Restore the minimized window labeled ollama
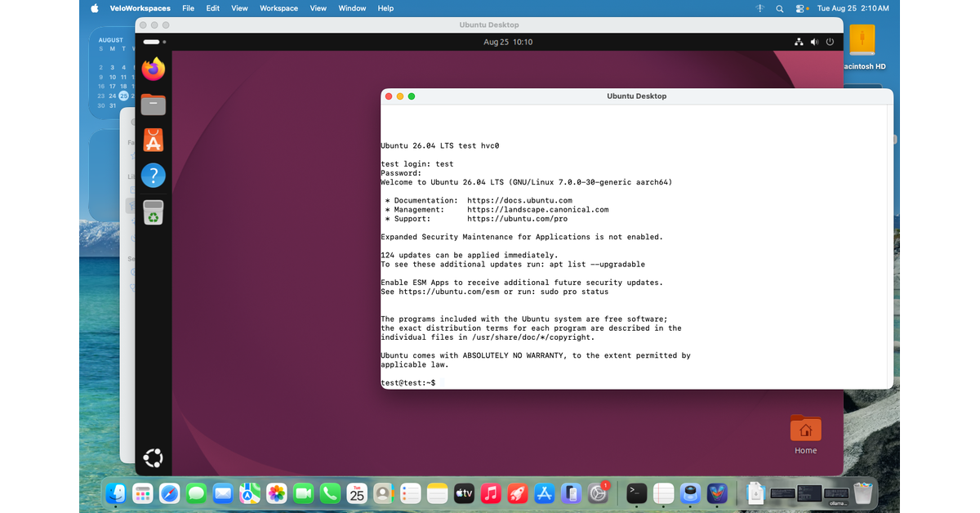Screen dimensions: 980x513 coord(835,494)
